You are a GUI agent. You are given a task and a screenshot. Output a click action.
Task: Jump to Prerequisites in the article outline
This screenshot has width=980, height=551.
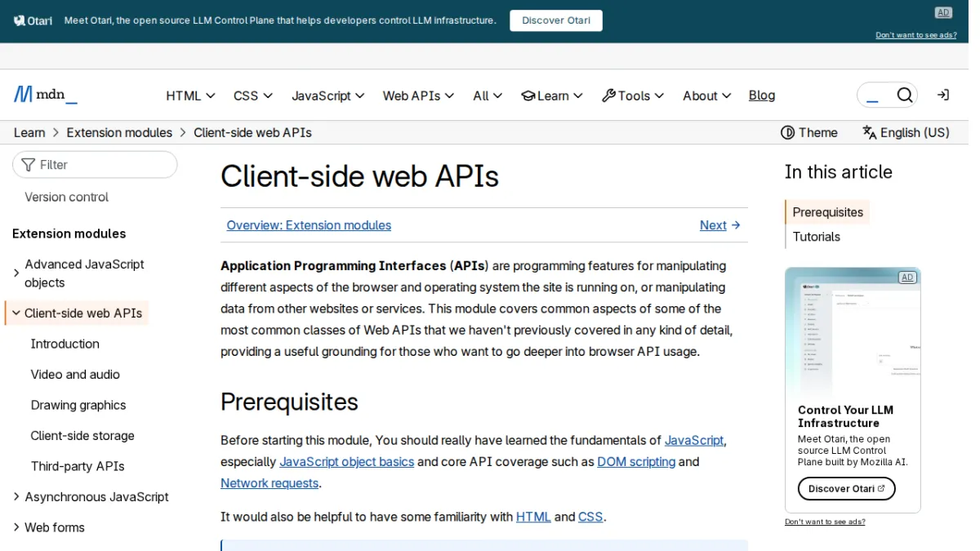pyautogui.click(x=827, y=212)
